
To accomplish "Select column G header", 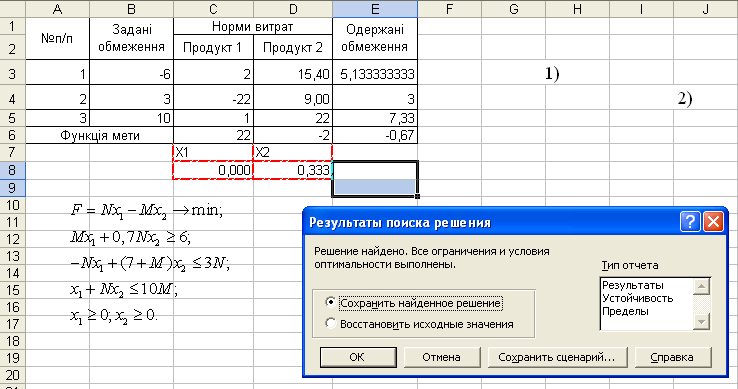I will point(513,9).
